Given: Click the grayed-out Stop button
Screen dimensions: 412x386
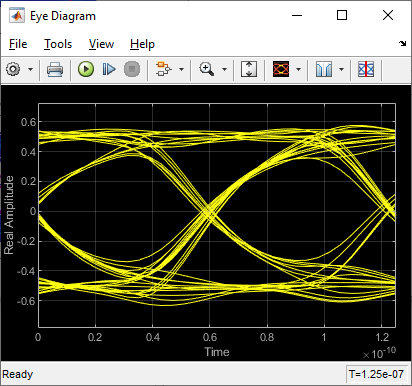Looking at the screenshot, I should pos(132,69).
